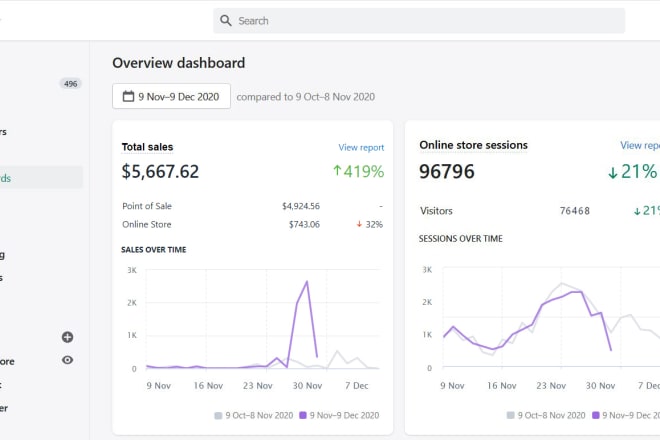This screenshot has width=660, height=440.
Task: Click the compared to 9 Oct–8 Nov 2020 text
Action: click(306, 97)
